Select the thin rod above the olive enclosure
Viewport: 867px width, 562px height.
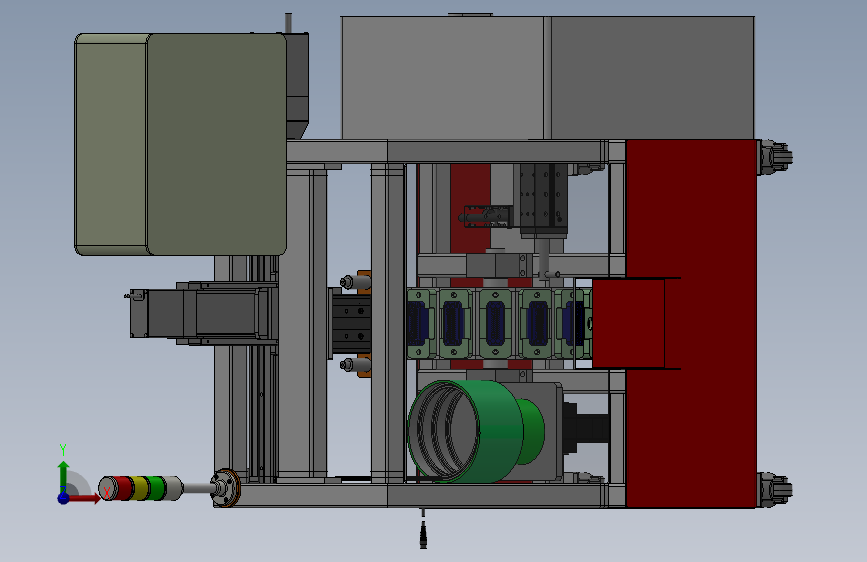pyautogui.click(x=288, y=23)
